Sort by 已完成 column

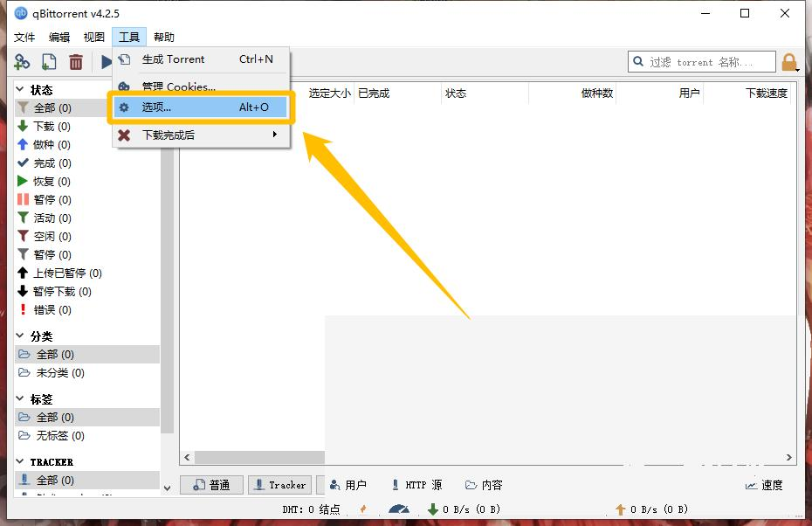tap(397, 93)
